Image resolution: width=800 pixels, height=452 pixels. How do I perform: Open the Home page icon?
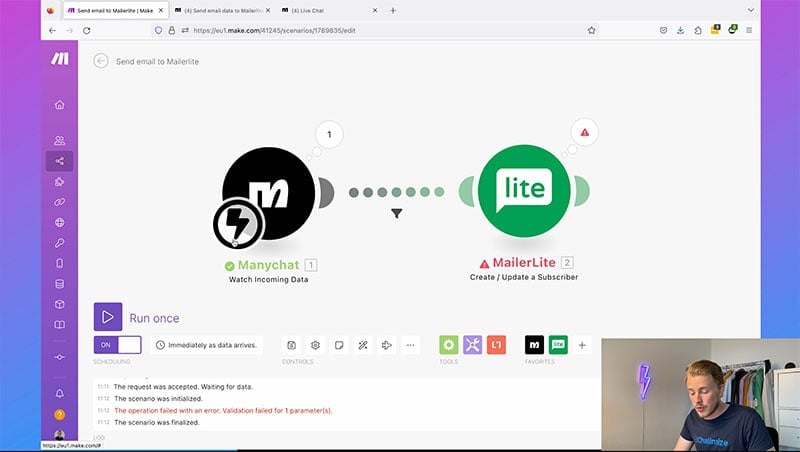(x=60, y=105)
